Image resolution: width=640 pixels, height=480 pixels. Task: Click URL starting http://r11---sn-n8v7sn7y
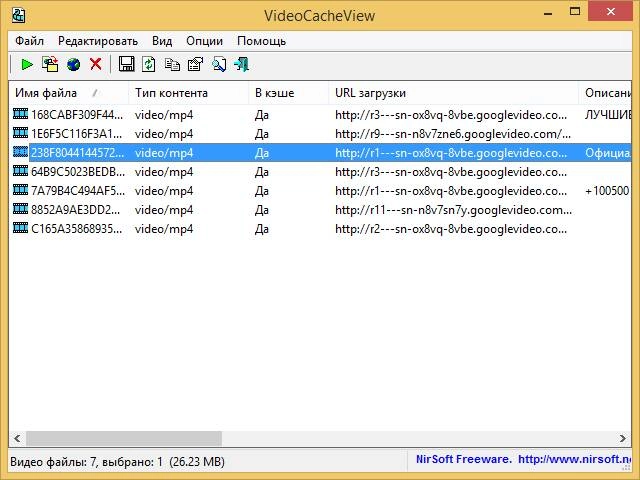coord(453,210)
